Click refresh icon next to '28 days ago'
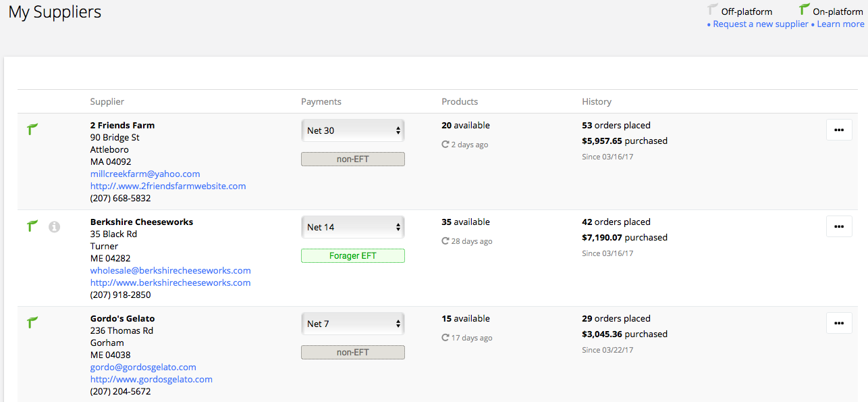This screenshot has width=868, height=402. (445, 241)
